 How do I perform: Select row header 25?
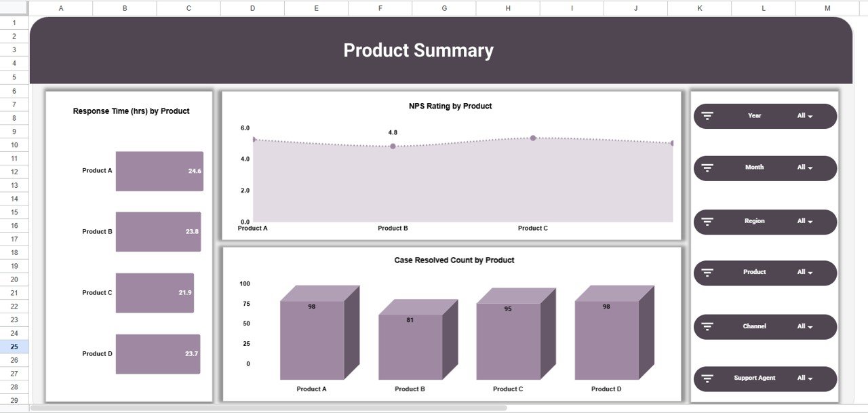(x=14, y=347)
